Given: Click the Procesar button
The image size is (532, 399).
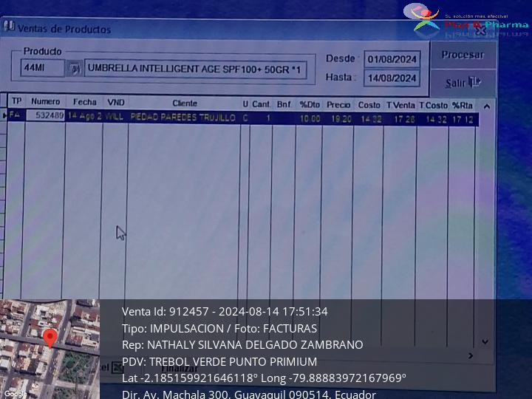Looking at the screenshot, I should coord(463,55).
